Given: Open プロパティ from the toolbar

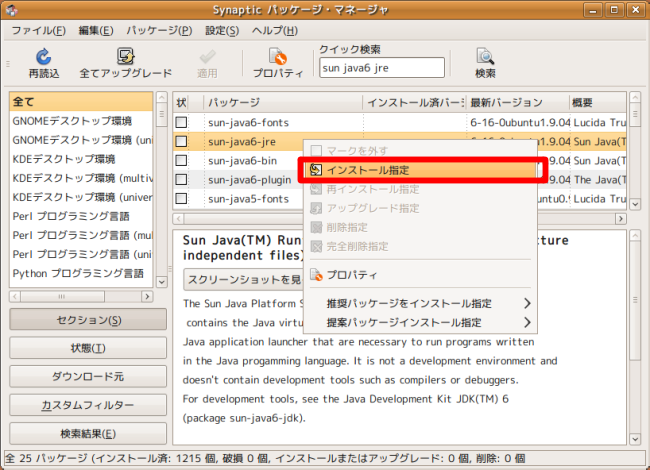Looking at the screenshot, I should click(278, 62).
